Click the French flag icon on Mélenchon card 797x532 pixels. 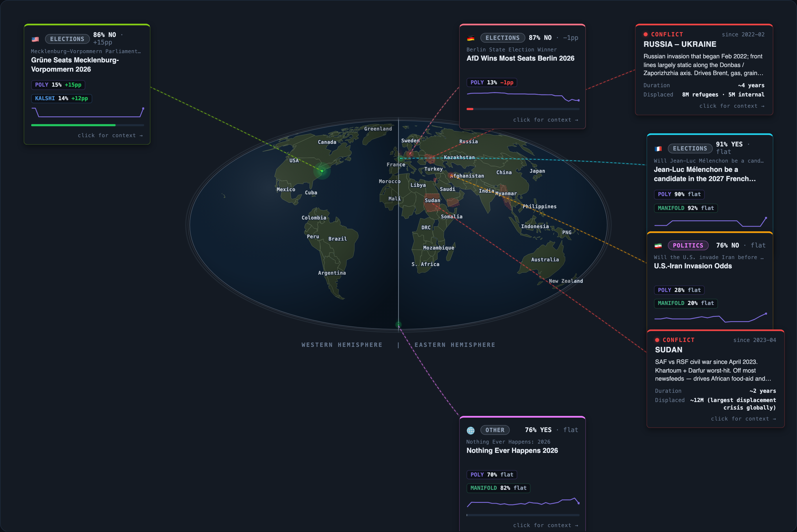coord(658,149)
